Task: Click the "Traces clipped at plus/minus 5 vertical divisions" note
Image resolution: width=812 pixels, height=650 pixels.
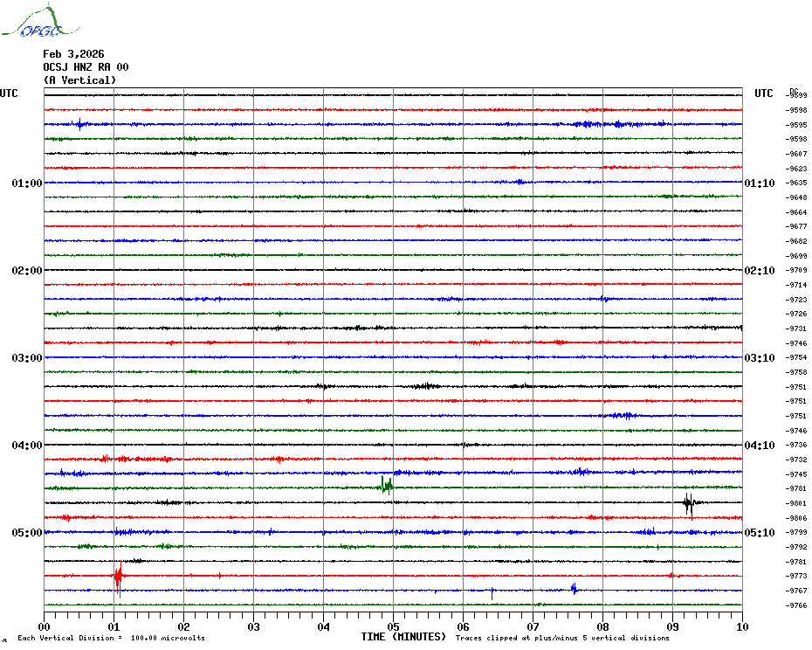Action: [x=562, y=638]
